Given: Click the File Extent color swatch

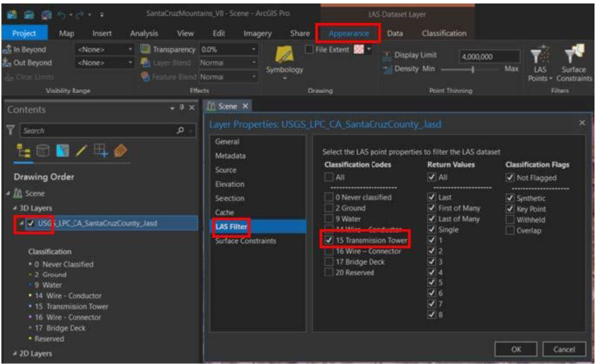Looking at the screenshot, I should point(359,49).
